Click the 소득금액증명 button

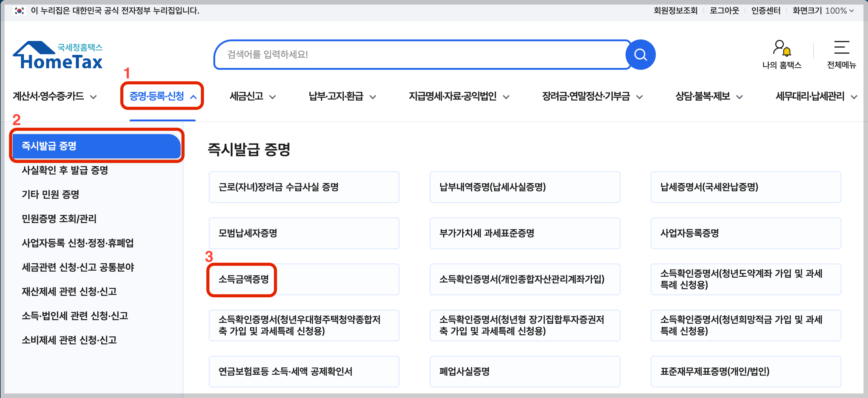tap(243, 279)
